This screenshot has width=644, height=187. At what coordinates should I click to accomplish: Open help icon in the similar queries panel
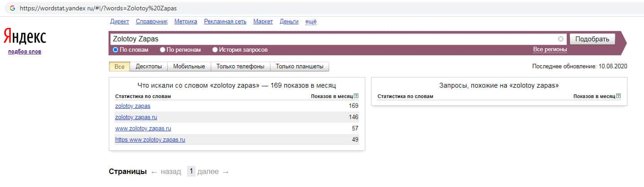618,96
